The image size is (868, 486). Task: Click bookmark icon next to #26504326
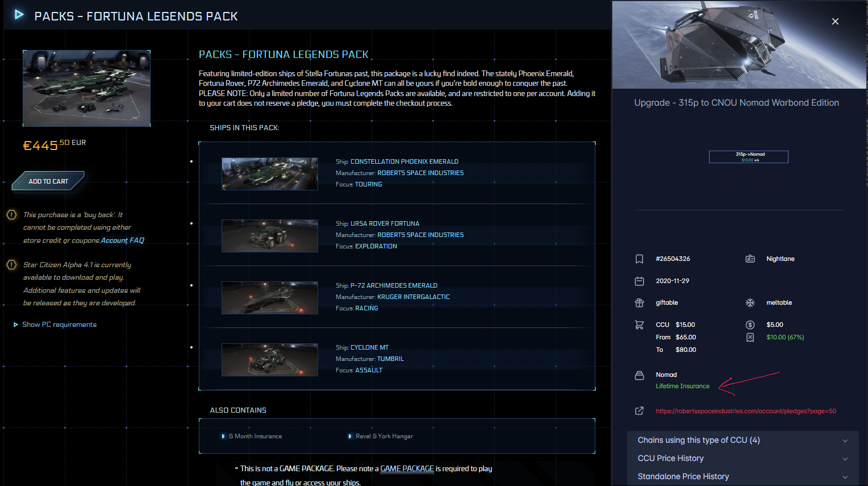(639, 259)
